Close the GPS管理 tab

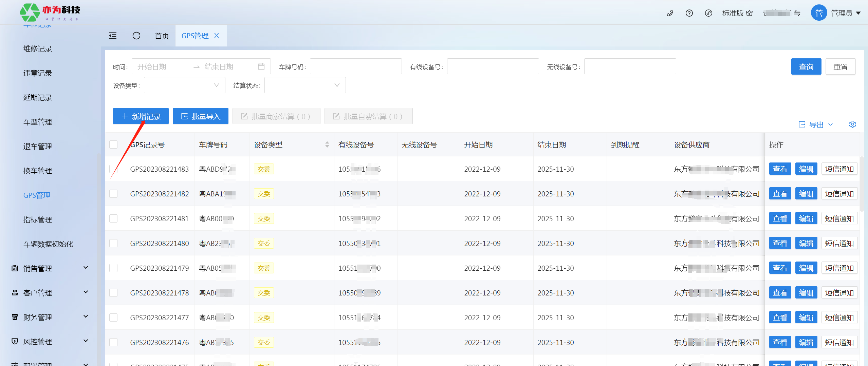tap(217, 36)
